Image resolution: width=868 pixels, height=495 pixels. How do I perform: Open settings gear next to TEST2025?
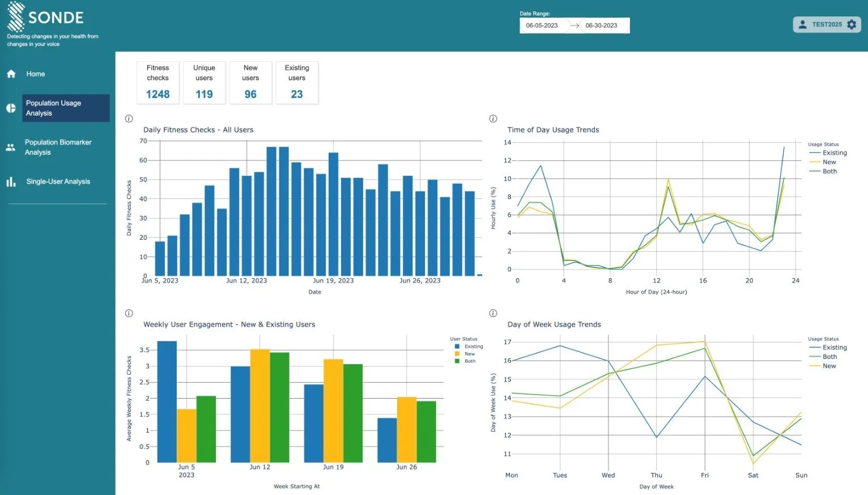(851, 24)
